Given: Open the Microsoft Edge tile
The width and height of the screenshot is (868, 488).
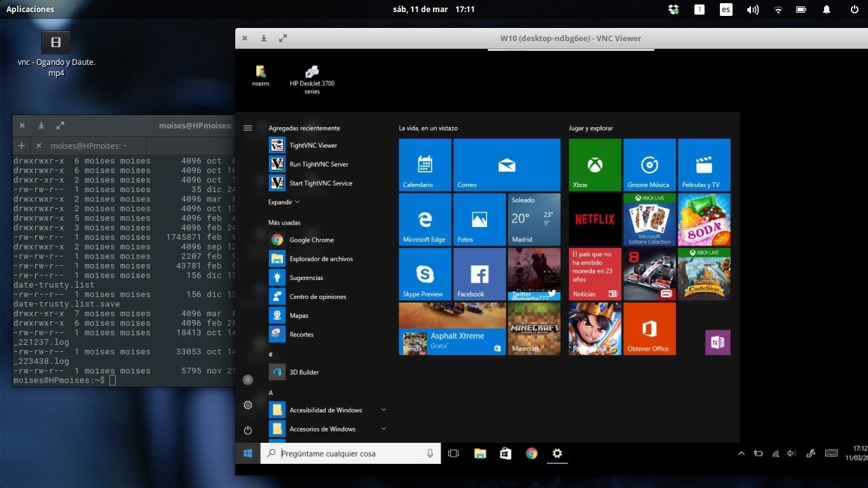Looking at the screenshot, I should [425, 220].
